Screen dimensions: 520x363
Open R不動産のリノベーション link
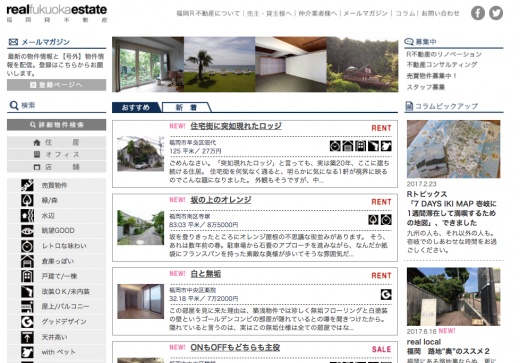tap(444, 54)
